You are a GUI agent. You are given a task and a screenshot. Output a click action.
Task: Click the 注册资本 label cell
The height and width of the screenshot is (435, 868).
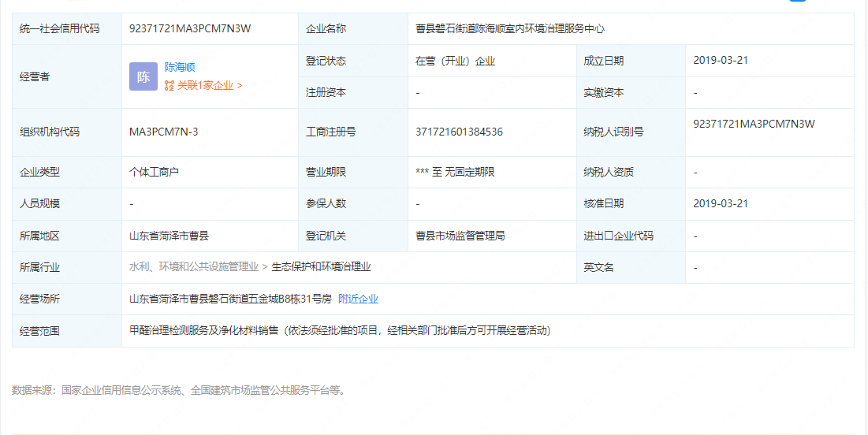[x=353, y=92]
